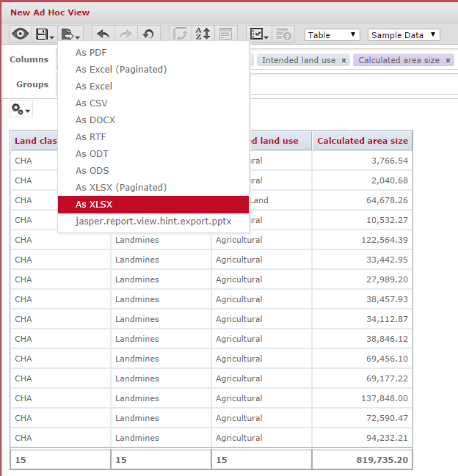
Task: Click the A-Z Sort icon
Action: point(203,34)
